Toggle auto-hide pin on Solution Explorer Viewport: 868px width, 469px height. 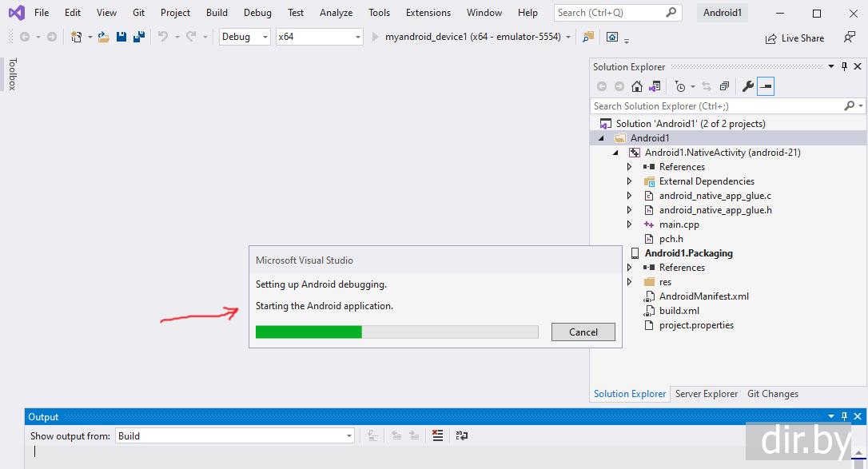point(843,67)
